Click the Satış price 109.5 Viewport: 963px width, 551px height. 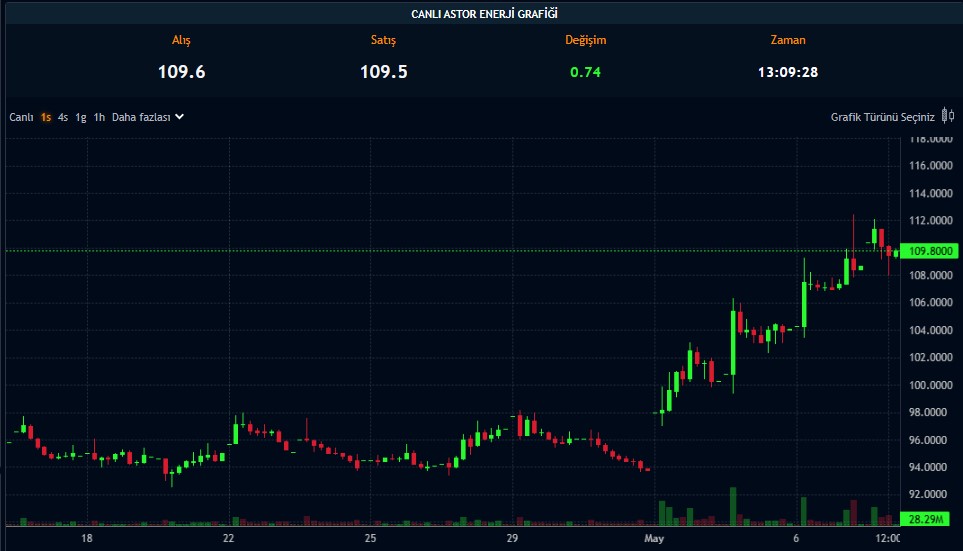click(x=383, y=72)
